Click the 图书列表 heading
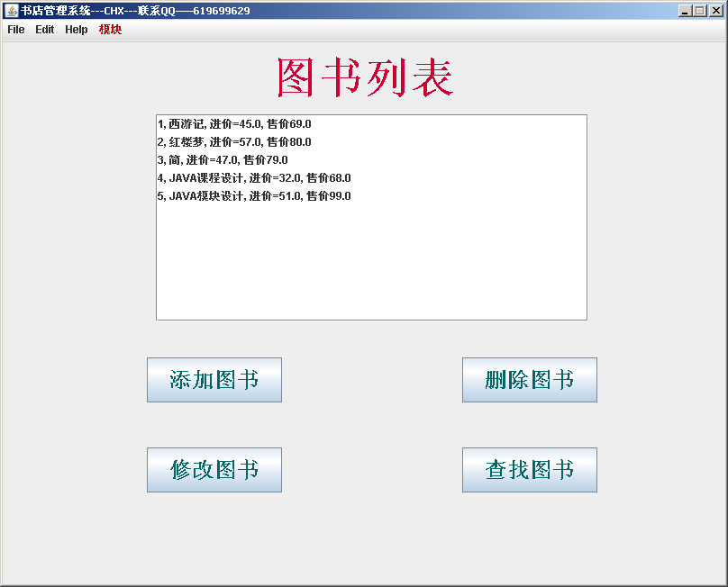The height and width of the screenshot is (587, 728). pyautogui.click(x=365, y=77)
